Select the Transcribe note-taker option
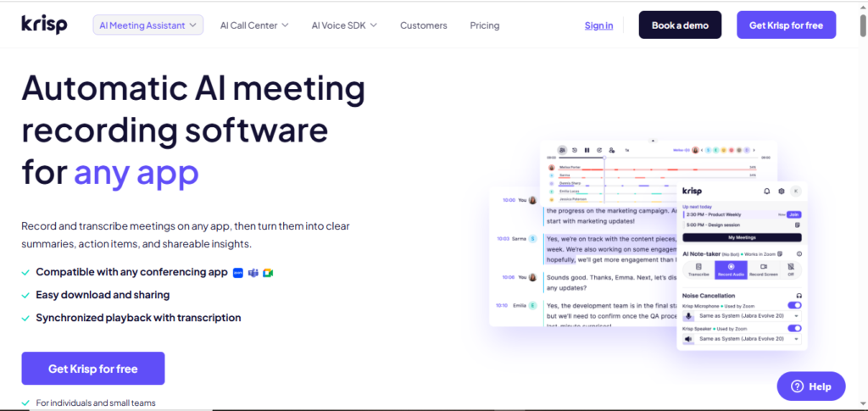The height and width of the screenshot is (411, 868). [698, 269]
